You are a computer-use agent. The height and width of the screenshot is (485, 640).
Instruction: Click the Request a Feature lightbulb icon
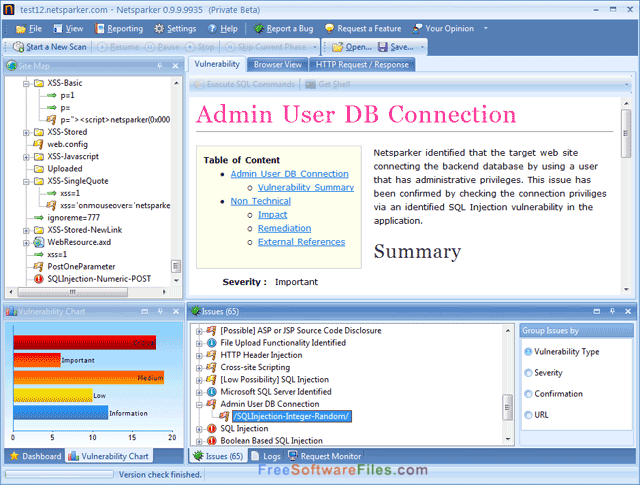point(329,29)
